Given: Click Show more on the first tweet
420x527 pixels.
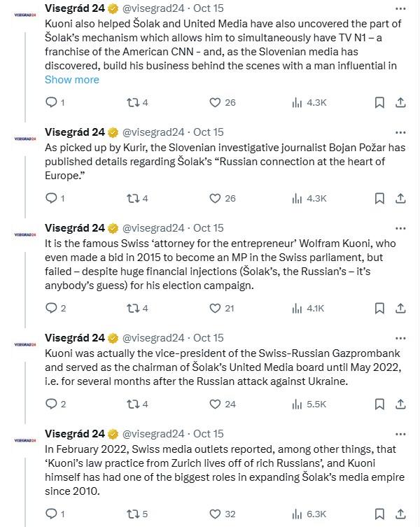Looking at the screenshot, I should 71,80.
